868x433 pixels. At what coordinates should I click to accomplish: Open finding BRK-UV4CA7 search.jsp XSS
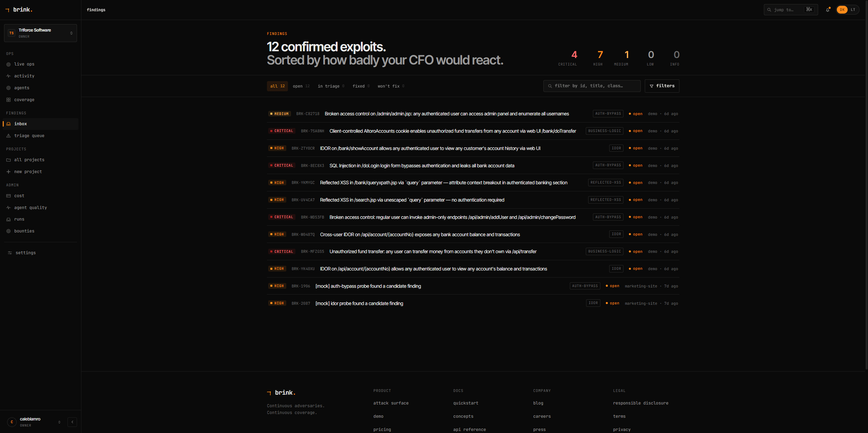tap(473, 200)
